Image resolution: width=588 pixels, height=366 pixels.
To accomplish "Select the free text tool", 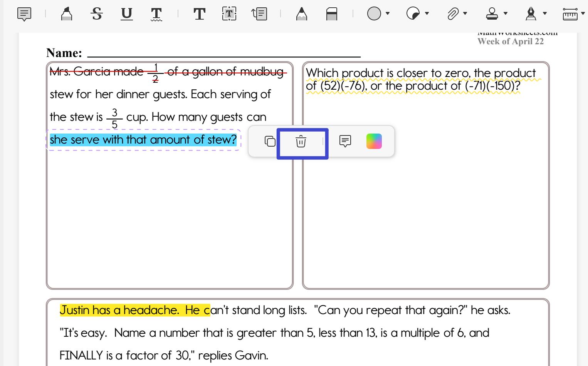I will tap(199, 14).
